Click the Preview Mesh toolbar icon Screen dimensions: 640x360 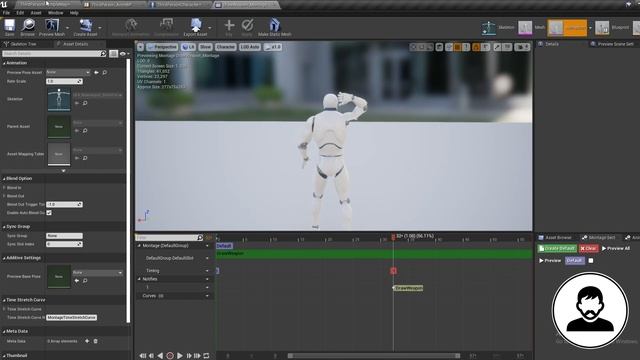(52, 27)
